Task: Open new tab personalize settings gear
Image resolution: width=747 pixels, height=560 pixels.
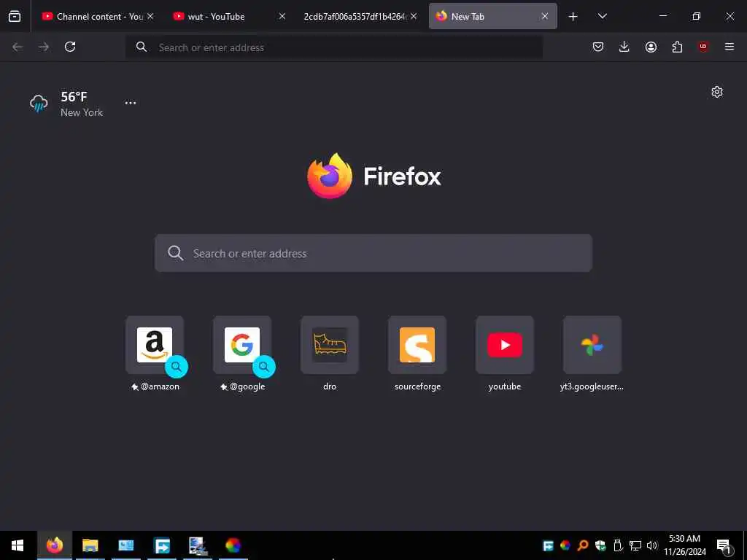Action: (x=717, y=92)
